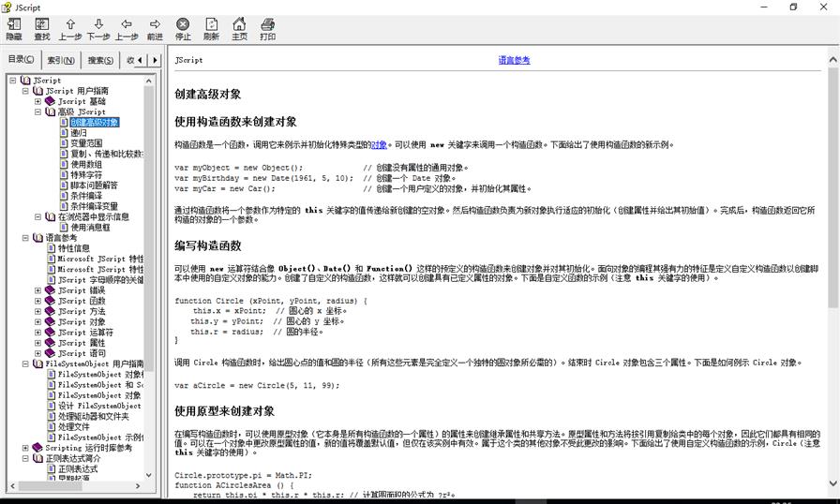Click the book icon beside JScript 运算符
The image size is (840, 504).
tap(51, 333)
